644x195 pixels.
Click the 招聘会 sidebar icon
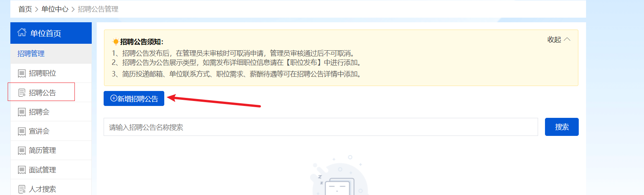coord(22,112)
